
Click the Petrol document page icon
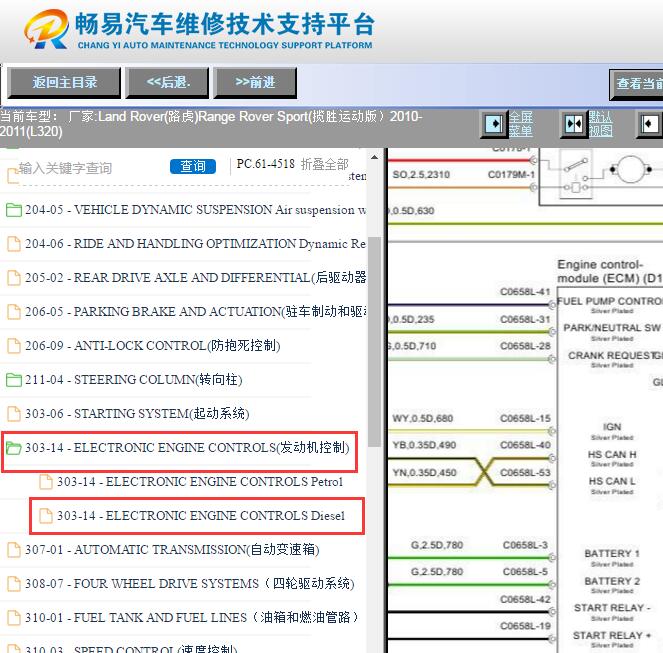click(x=46, y=482)
